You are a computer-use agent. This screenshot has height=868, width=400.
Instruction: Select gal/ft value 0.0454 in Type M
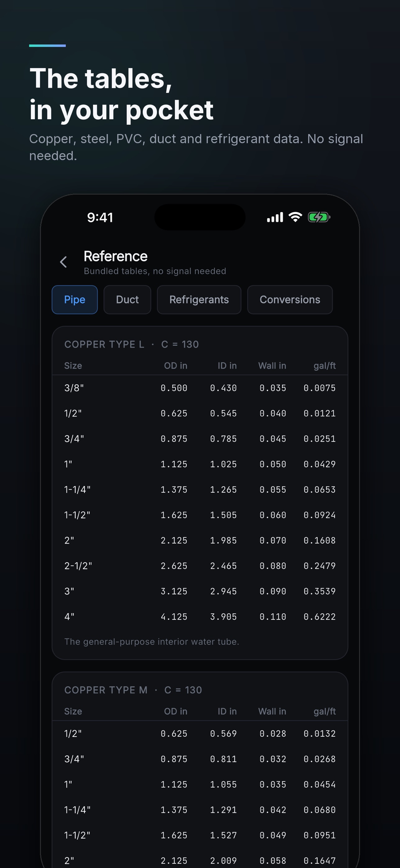pos(320,784)
